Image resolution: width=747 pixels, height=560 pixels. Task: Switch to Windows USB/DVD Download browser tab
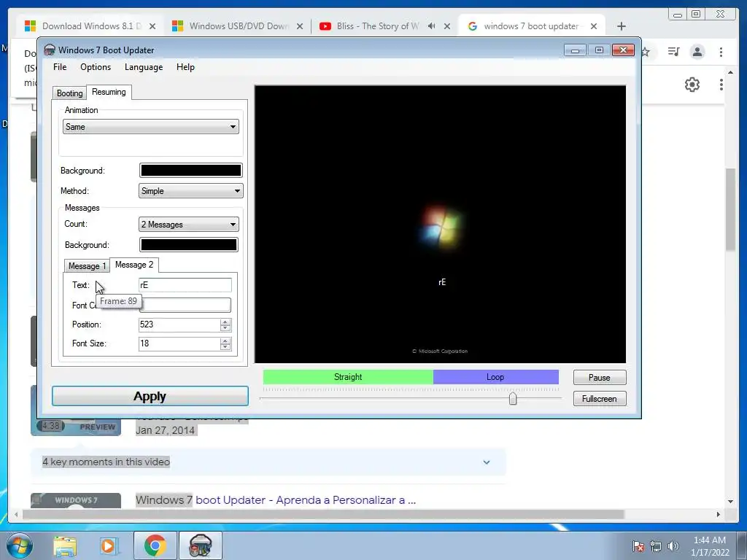click(237, 26)
